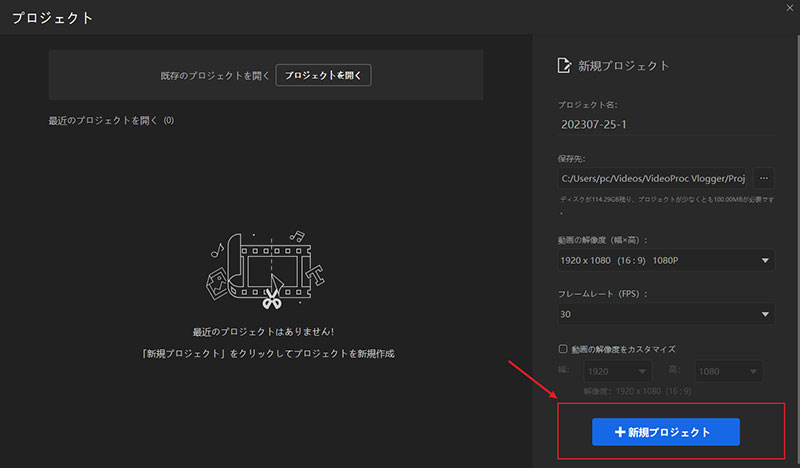
Task: Open the 動画の解像度 resolution dropdown
Action: coord(666,260)
